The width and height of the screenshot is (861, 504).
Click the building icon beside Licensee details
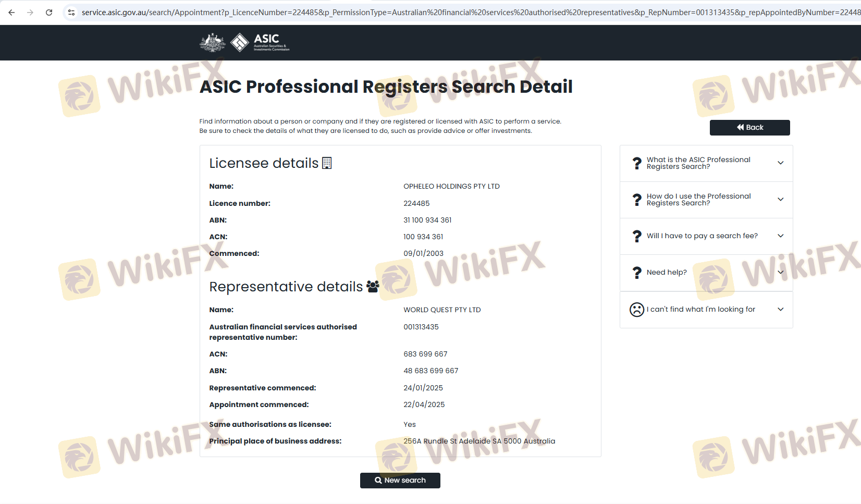pyautogui.click(x=327, y=163)
